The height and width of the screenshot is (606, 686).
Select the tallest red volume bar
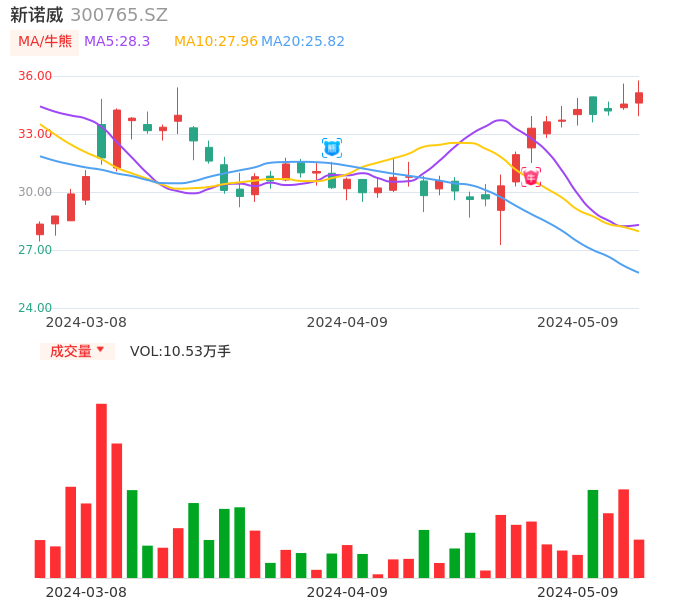click(101, 490)
